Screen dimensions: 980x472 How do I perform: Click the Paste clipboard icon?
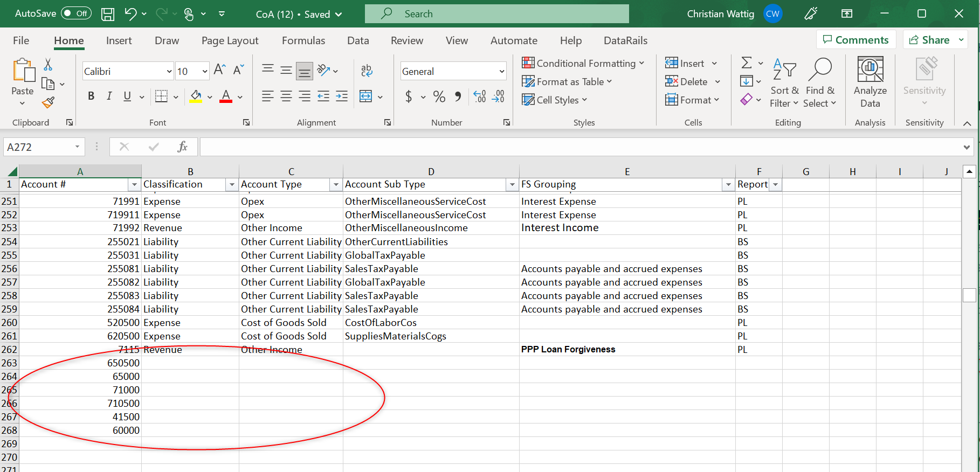click(23, 71)
